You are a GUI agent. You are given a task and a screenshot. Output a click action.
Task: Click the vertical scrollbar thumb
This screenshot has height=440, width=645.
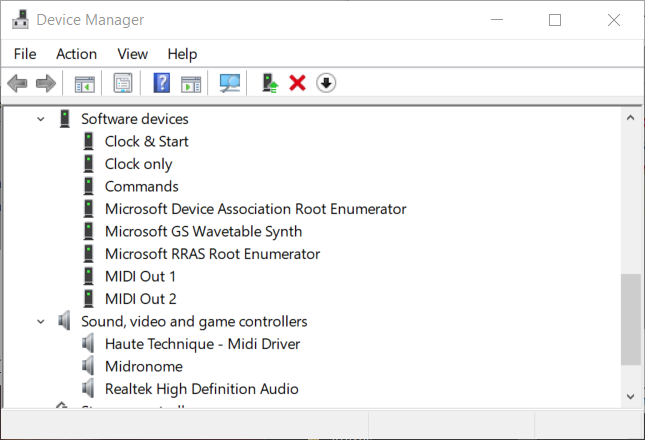click(631, 320)
